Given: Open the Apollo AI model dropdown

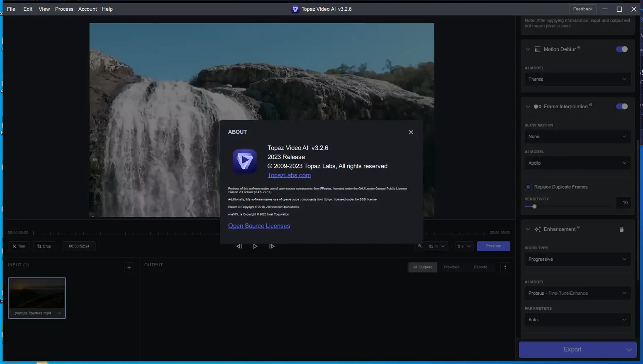Looking at the screenshot, I should point(577,163).
